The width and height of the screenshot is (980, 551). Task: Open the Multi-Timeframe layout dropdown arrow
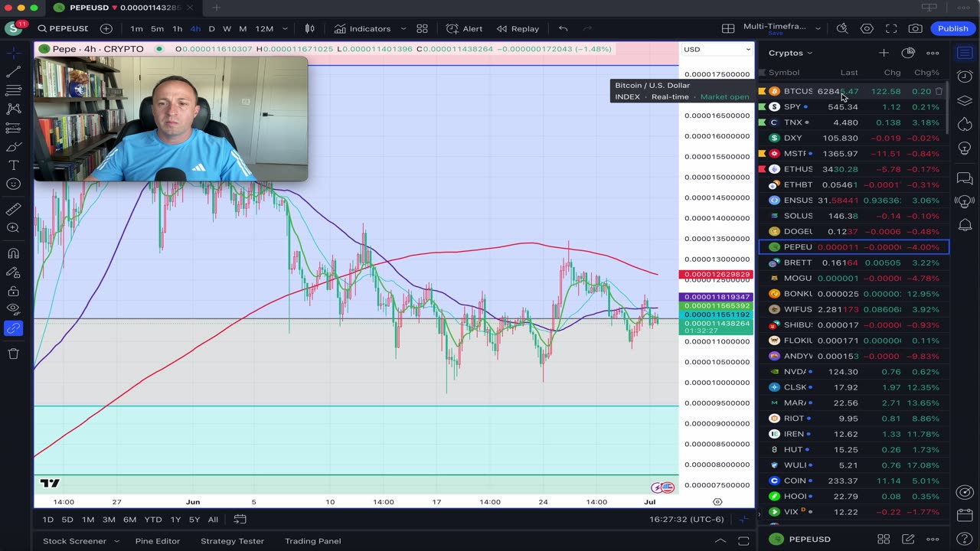coord(818,28)
